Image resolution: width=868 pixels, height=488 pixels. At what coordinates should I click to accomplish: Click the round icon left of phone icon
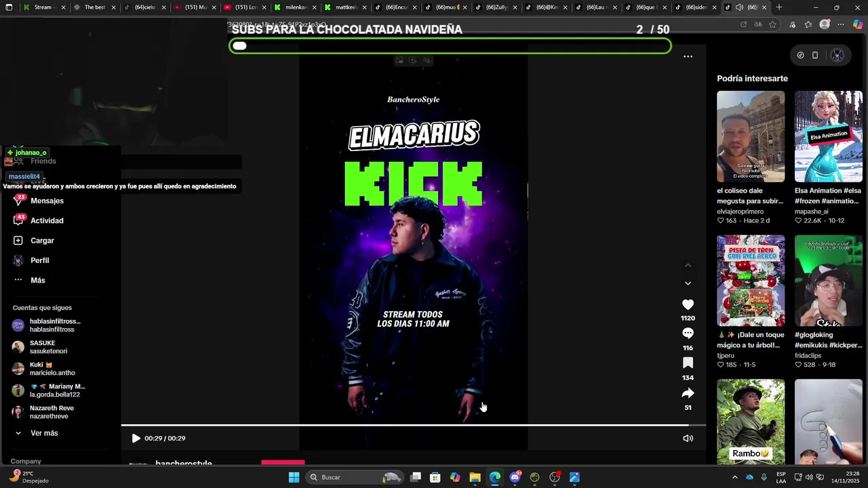(800, 56)
